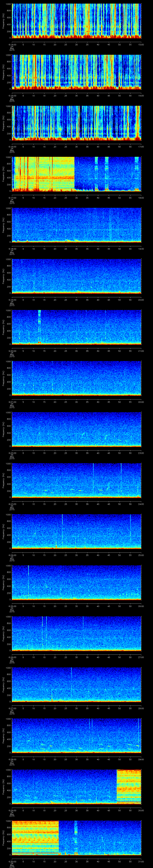Click the 30:00 end time label

pyautogui.click(x=141, y=810)
